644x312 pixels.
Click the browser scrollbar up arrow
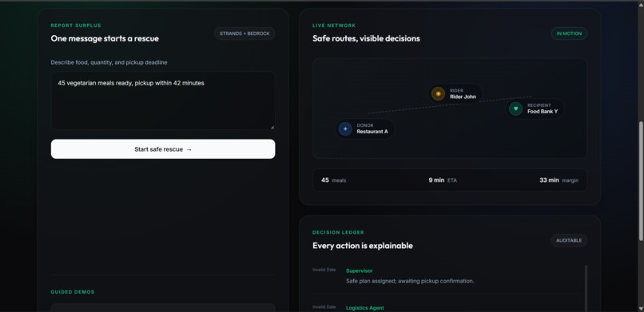pos(641,4)
